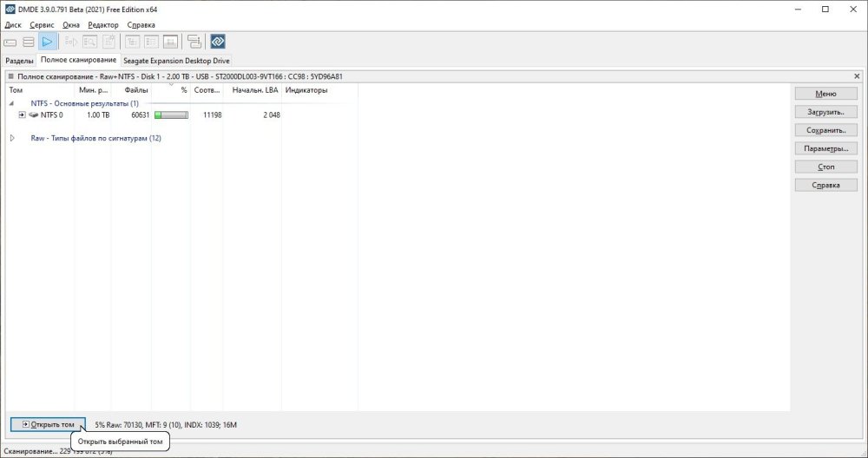The width and height of the screenshot is (868, 458).
Task: Click the Параметры button
Action: click(x=825, y=148)
